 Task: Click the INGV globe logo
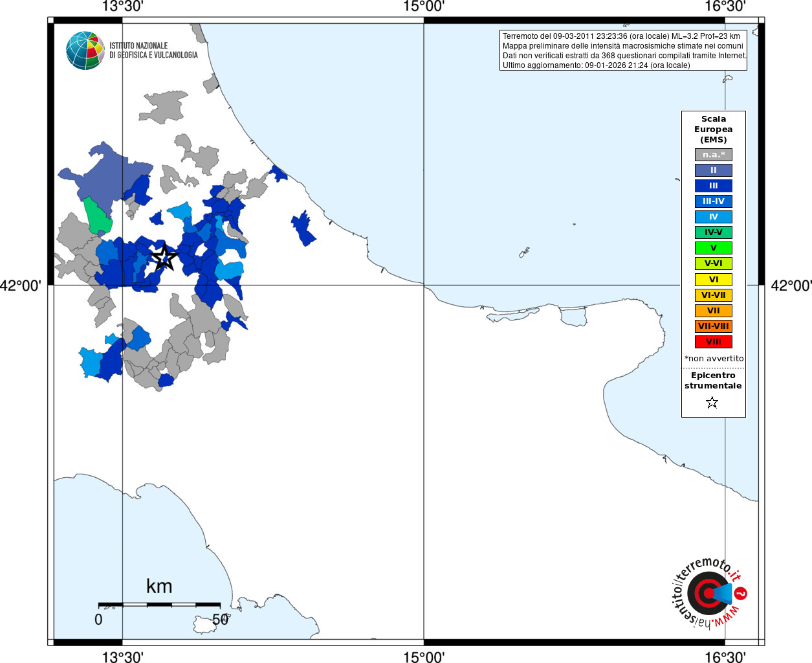point(85,51)
